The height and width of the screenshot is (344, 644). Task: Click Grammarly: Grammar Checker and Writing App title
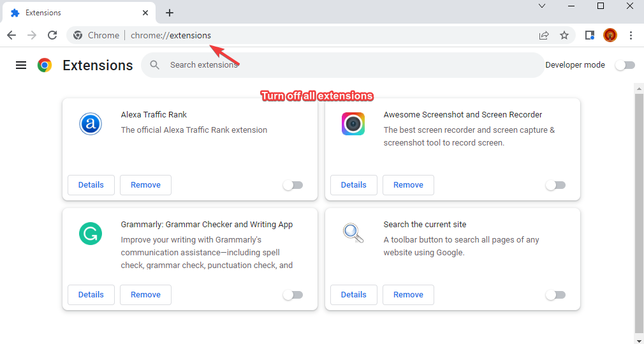pyautogui.click(x=207, y=225)
